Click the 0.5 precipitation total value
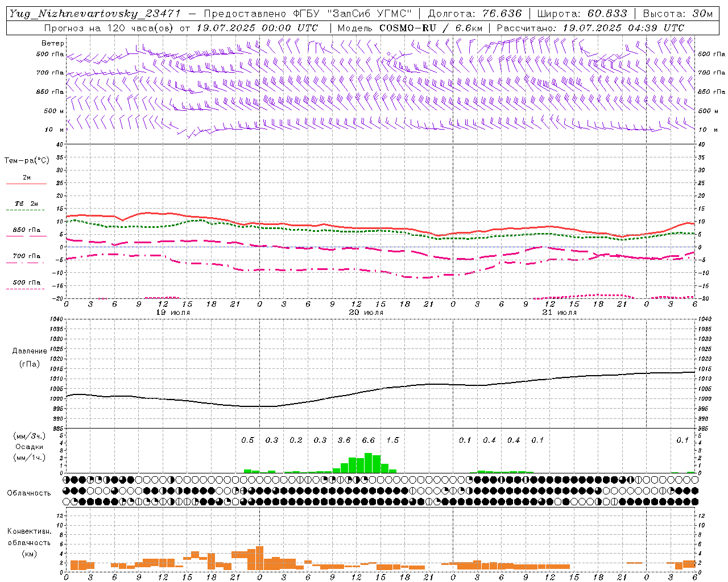Viewport: 728px width, 582px height. tap(247, 440)
